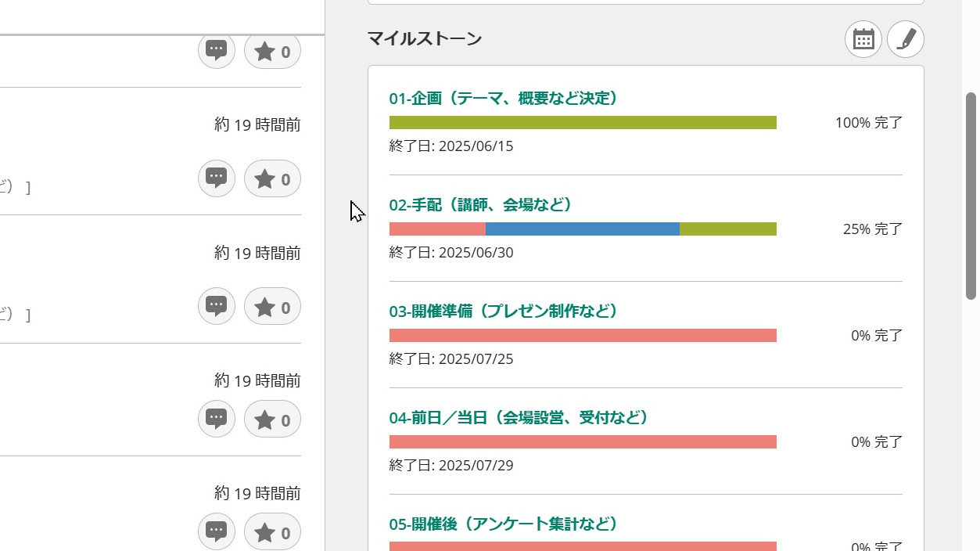Click the red segment of the 02-手配 progress bar
This screenshot has height=551, width=980.
(437, 229)
